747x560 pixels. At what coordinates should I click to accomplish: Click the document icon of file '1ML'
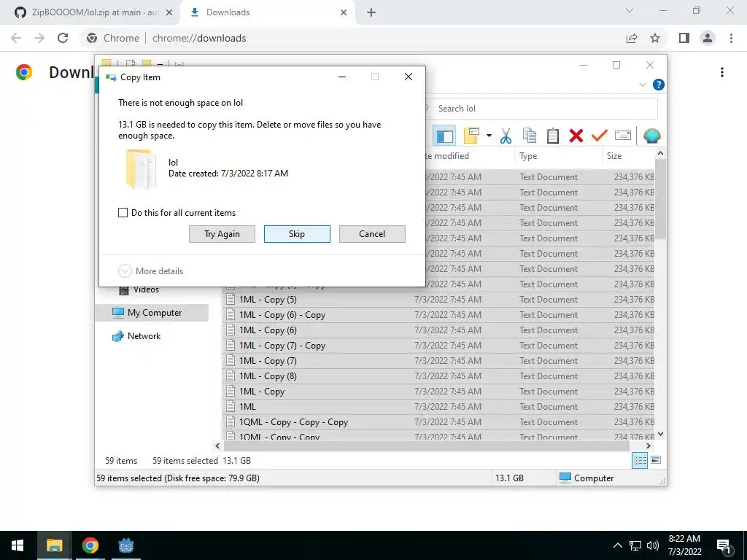click(231, 407)
